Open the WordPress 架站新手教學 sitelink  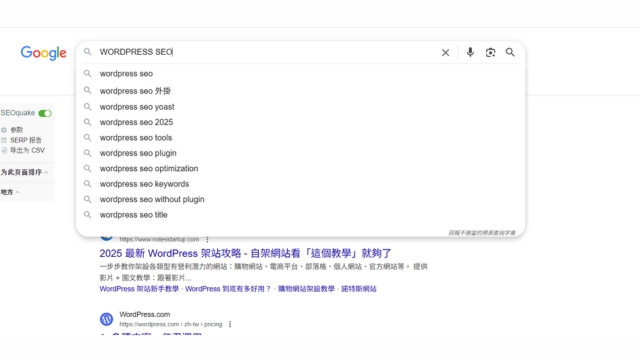pyautogui.click(x=139, y=289)
